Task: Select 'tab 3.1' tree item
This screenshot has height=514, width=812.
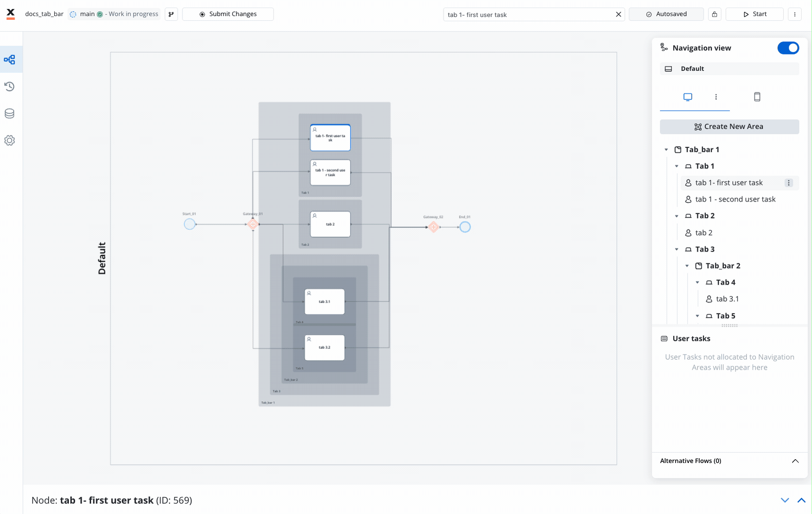Action: coord(728,299)
